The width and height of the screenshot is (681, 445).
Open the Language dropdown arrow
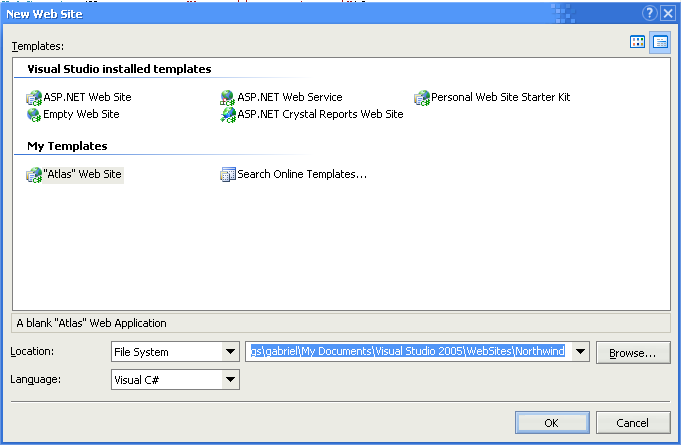[230, 380]
